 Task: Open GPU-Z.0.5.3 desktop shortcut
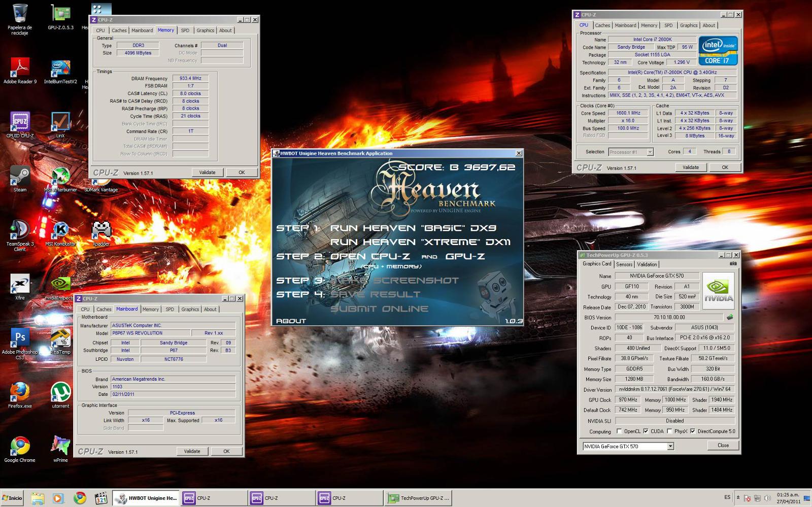click(60, 17)
